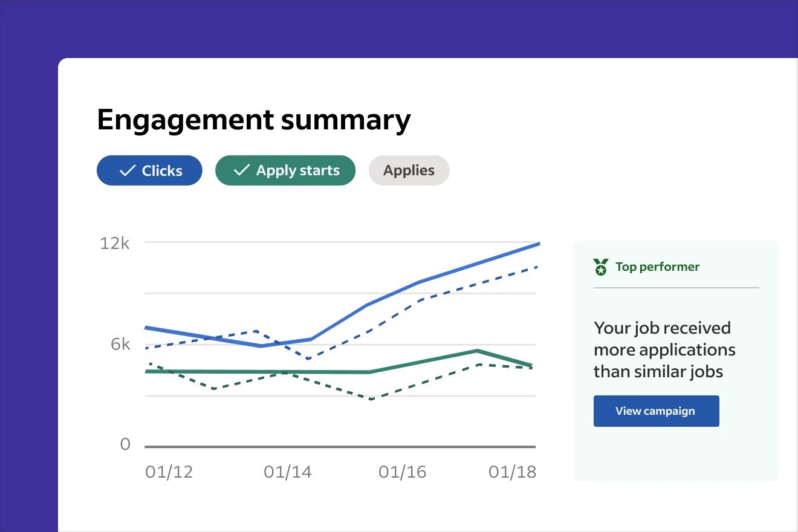Image resolution: width=798 pixels, height=532 pixels.
Task: Click the text about receiving more applications
Action: coord(665,349)
